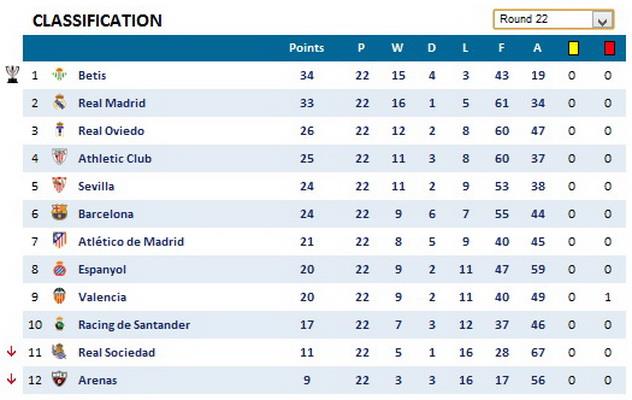Click the Real Madrid crest icon
Image resolution: width=632 pixels, height=400 pixels.
[59, 103]
